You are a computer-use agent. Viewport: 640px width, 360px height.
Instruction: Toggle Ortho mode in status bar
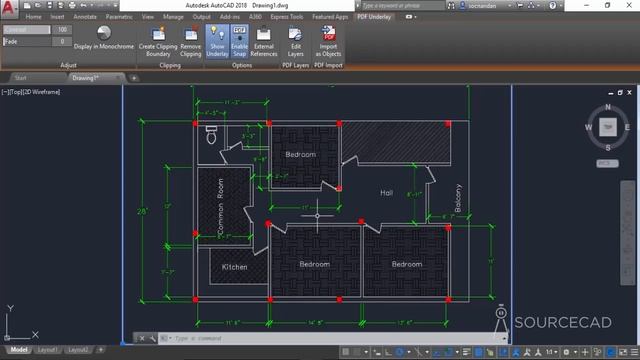point(388,352)
